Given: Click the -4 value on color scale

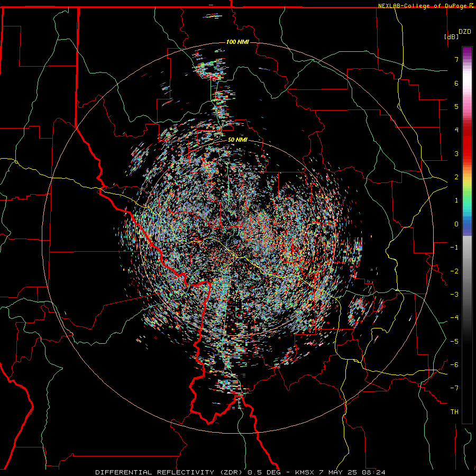Looking at the screenshot, I should (x=454, y=318).
